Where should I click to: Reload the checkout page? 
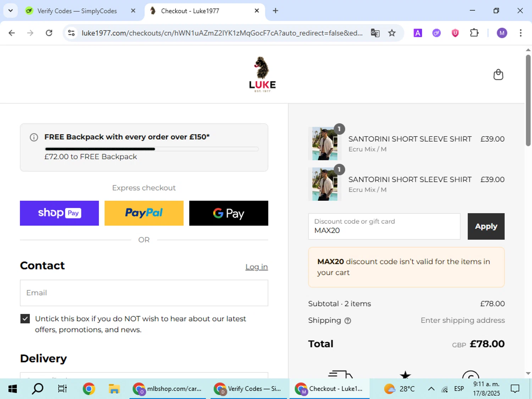click(x=49, y=33)
